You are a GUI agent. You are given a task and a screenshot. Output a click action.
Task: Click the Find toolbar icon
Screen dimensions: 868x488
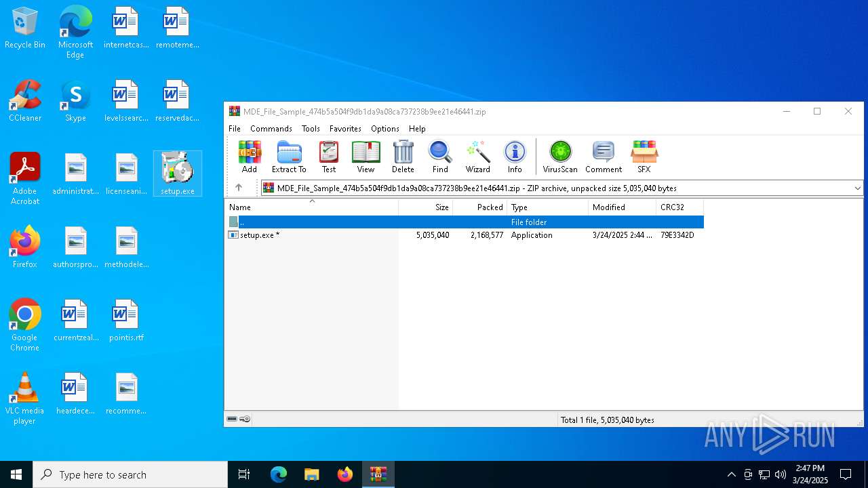pos(440,157)
